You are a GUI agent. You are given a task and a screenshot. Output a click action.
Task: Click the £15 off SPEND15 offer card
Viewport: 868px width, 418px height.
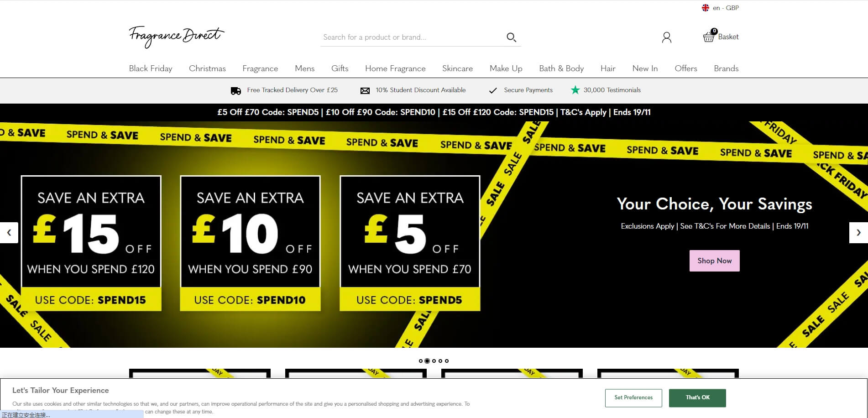click(x=91, y=243)
